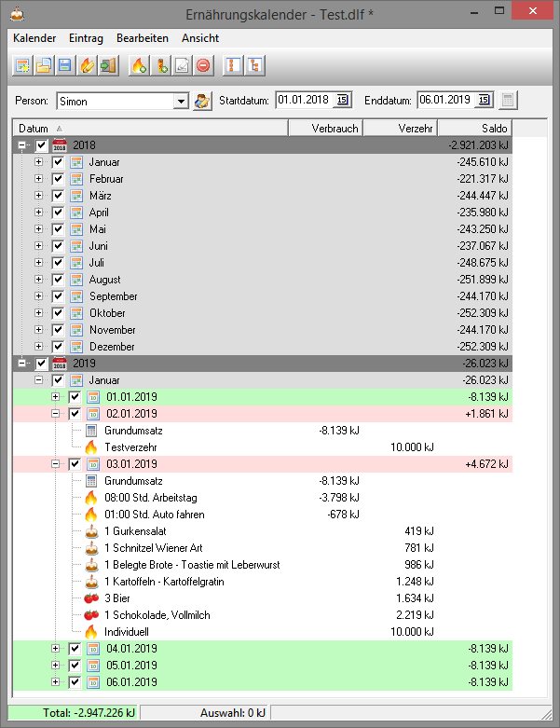Open the Kalender menu
The width and height of the screenshot is (560, 728).
point(35,38)
